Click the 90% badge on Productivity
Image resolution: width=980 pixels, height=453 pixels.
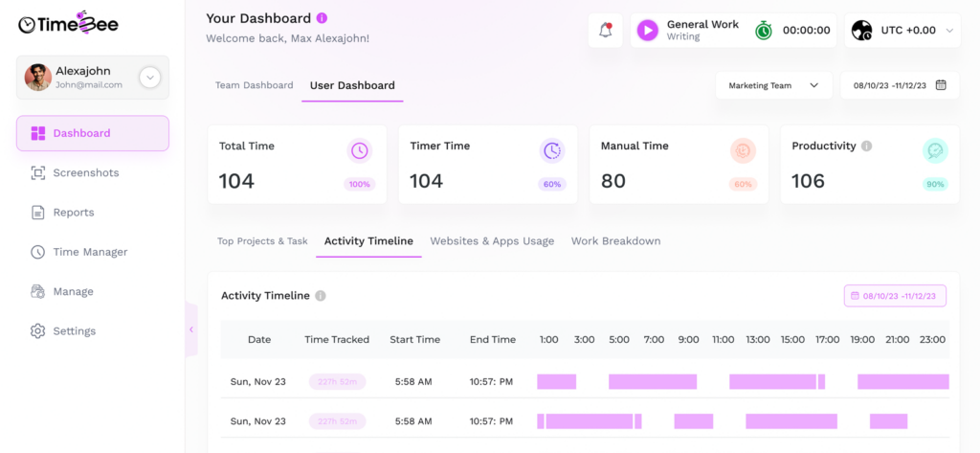coord(935,185)
